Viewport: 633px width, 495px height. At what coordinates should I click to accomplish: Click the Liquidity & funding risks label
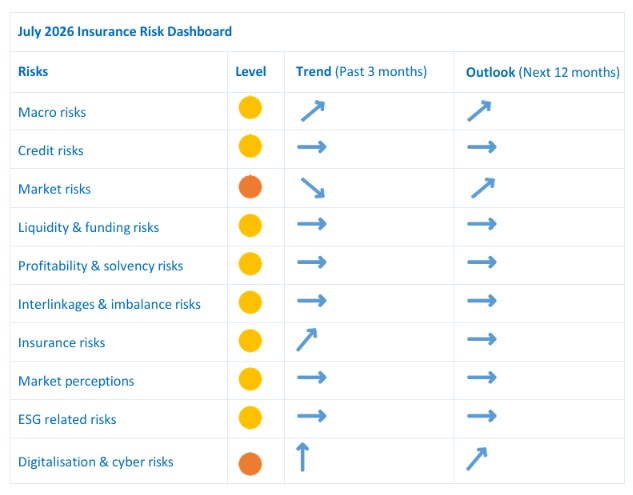click(x=88, y=227)
